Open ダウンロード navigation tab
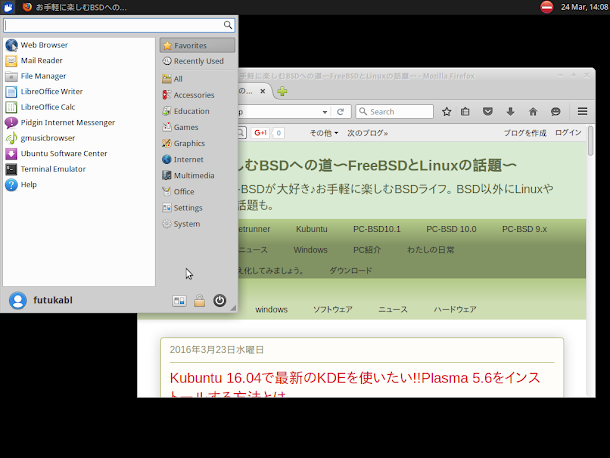Viewport: 610px width, 458px height. coord(351,270)
